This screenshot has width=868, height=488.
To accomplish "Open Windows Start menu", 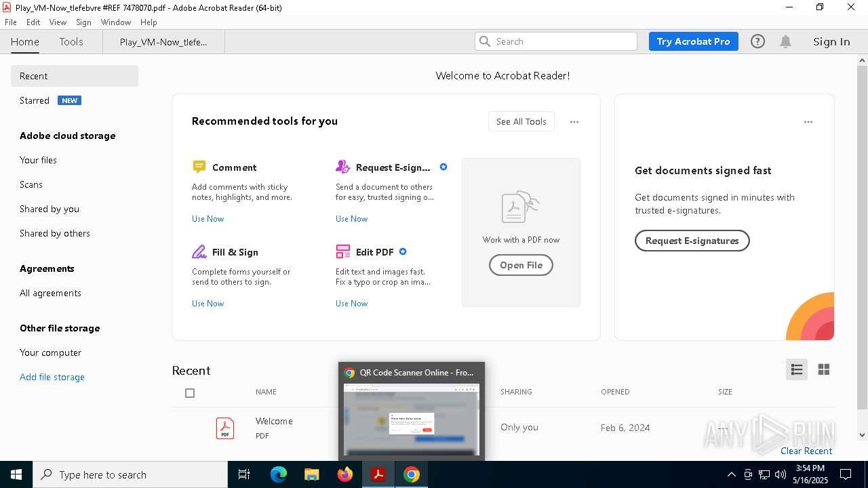I will pos(16,474).
